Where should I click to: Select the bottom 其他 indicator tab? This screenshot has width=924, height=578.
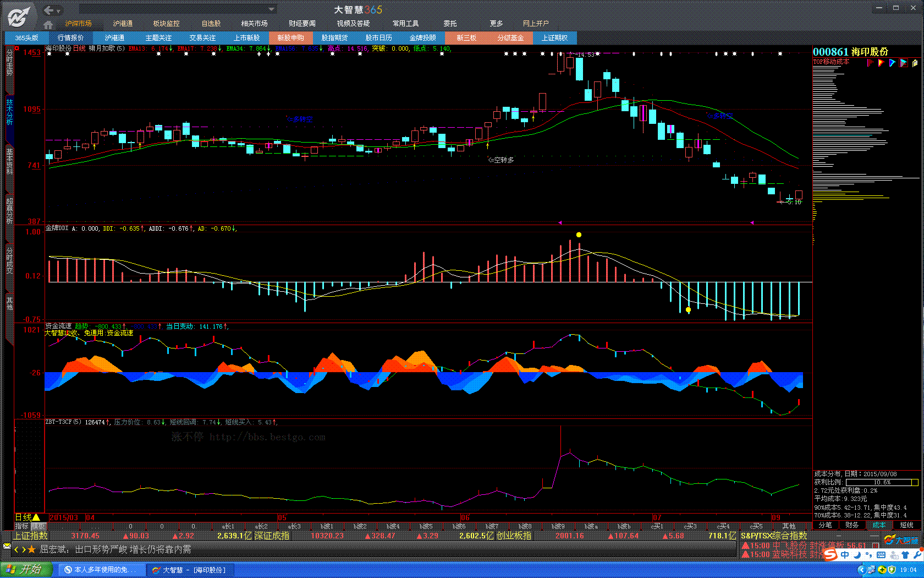coord(789,526)
